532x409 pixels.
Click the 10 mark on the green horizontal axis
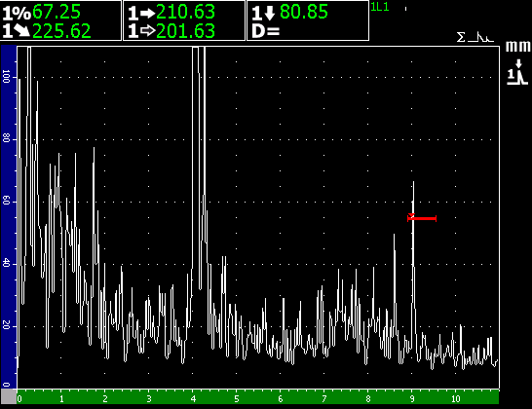pyautogui.click(x=456, y=399)
